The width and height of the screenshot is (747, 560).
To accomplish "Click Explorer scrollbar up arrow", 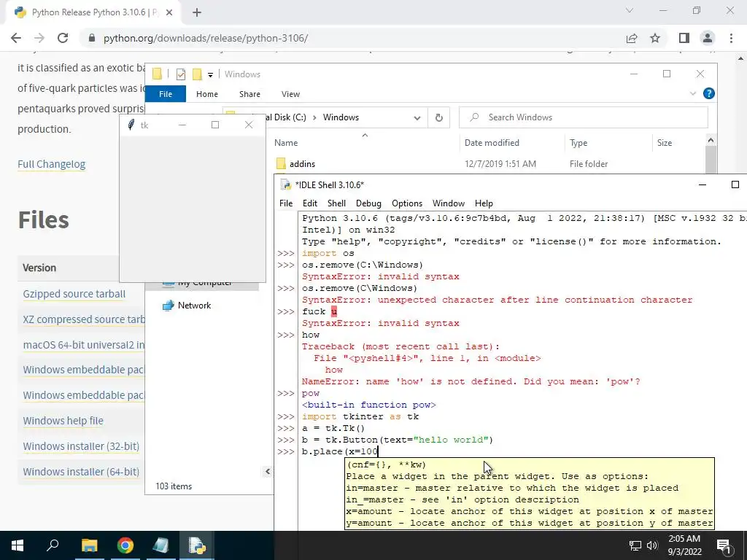I will 711,141.
